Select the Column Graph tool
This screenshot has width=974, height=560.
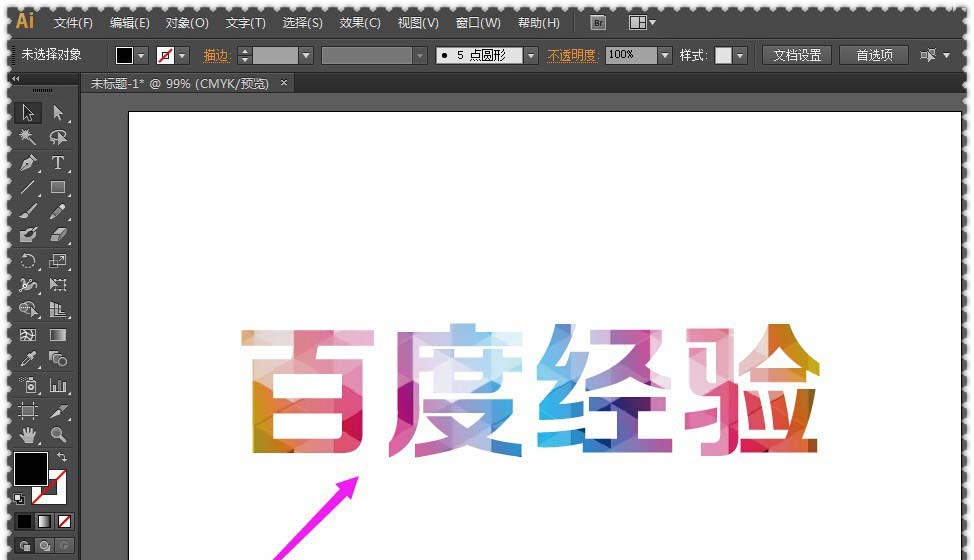(58, 386)
